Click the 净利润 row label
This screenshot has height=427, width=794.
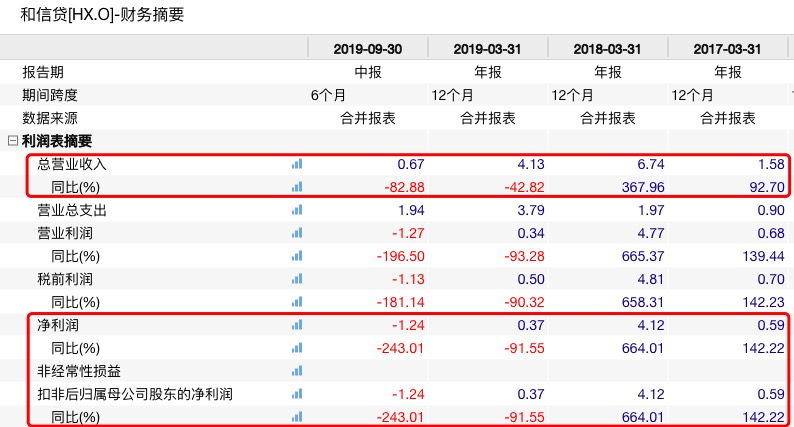click(59, 325)
